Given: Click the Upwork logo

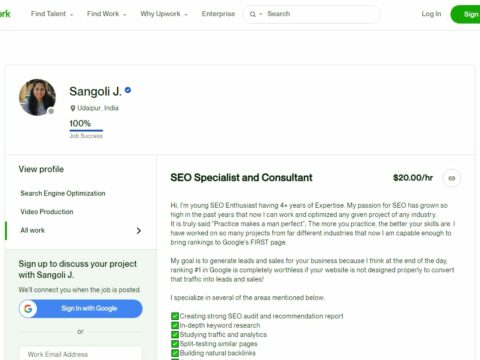Looking at the screenshot, I should click(x=5, y=14).
